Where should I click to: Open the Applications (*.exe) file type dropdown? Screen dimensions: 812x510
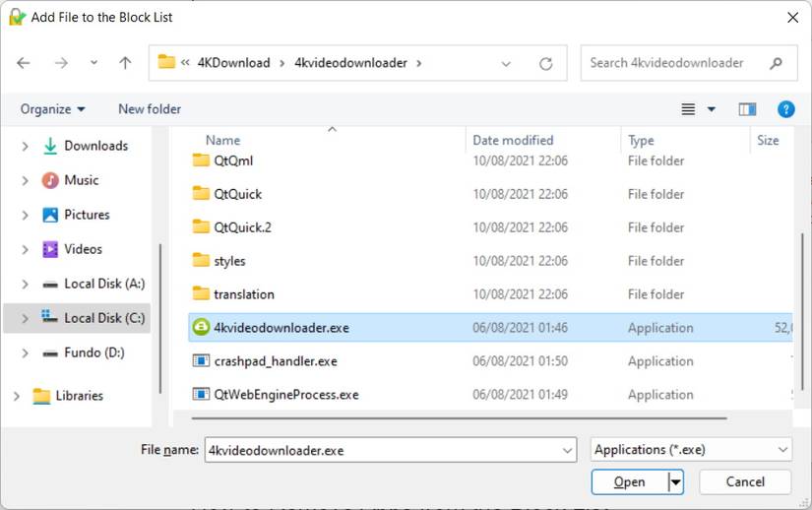[691, 450]
